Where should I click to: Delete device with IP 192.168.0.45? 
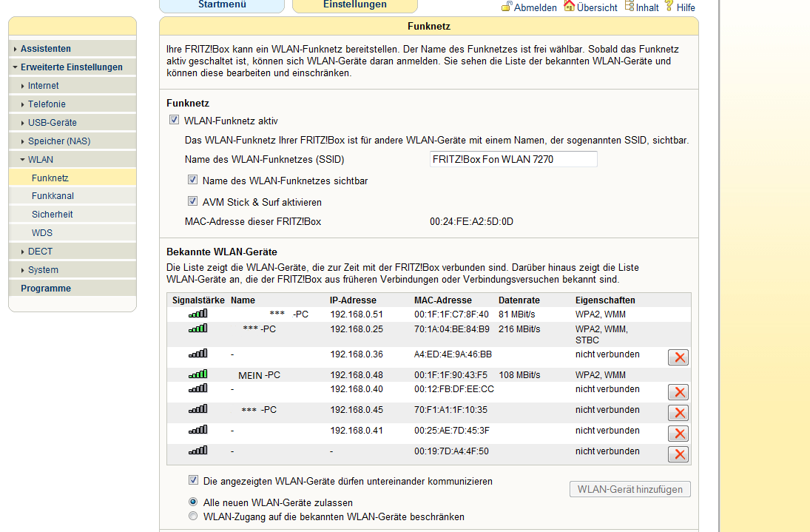coord(678,413)
